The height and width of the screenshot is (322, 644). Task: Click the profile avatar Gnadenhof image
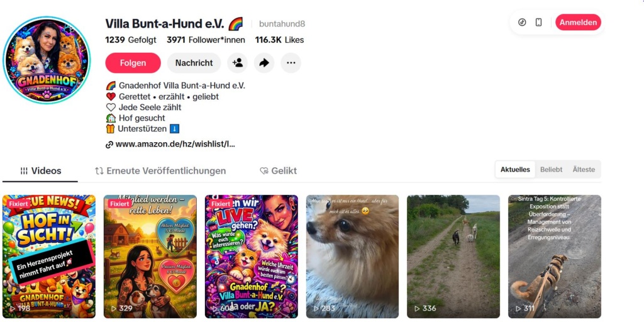click(47, 60)
